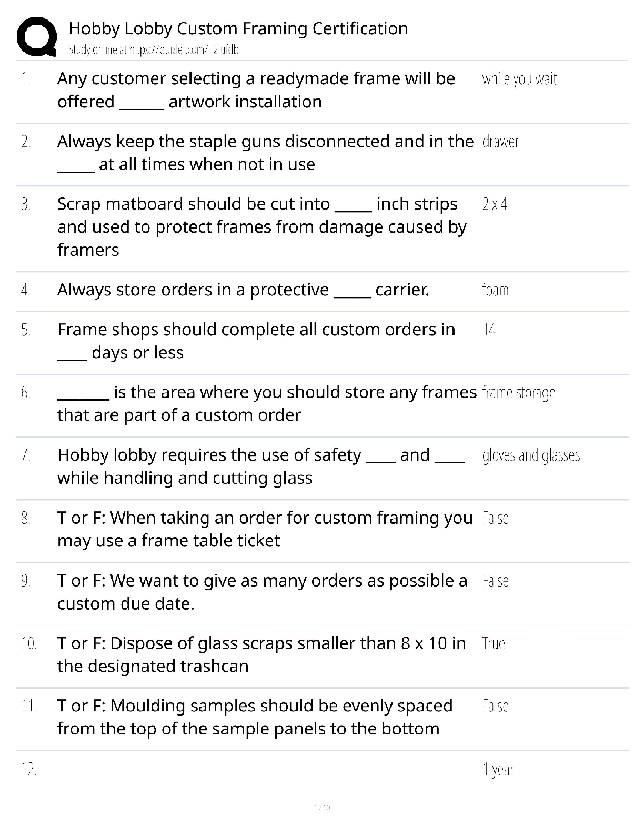Click the answer "14"

point(489,330)
